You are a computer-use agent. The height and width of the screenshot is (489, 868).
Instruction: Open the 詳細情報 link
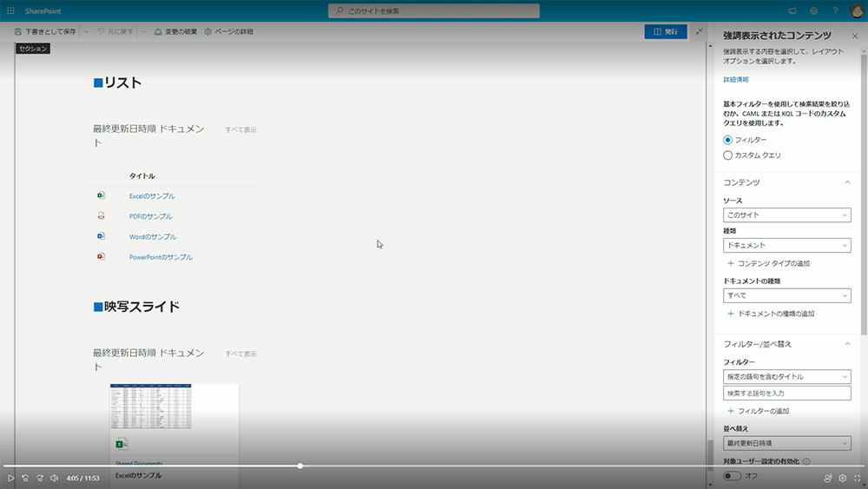(736, 80)
